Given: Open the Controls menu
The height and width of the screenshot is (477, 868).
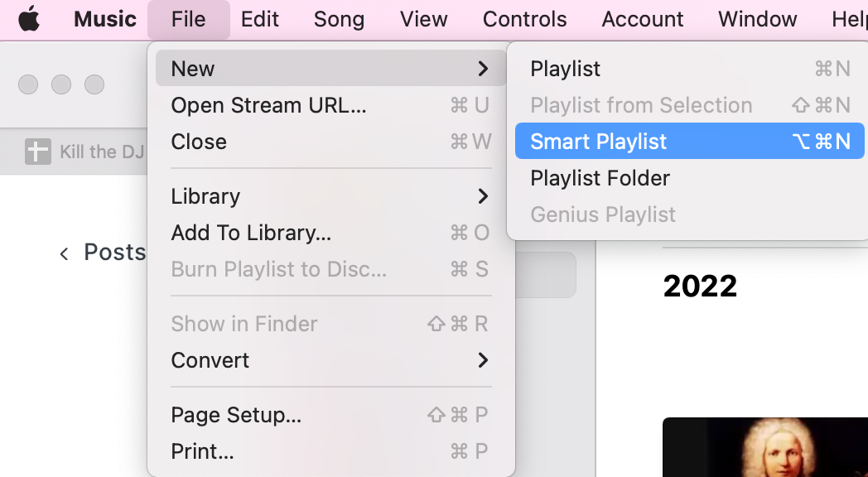Looking at the screenshot, I should click(524, 19).
